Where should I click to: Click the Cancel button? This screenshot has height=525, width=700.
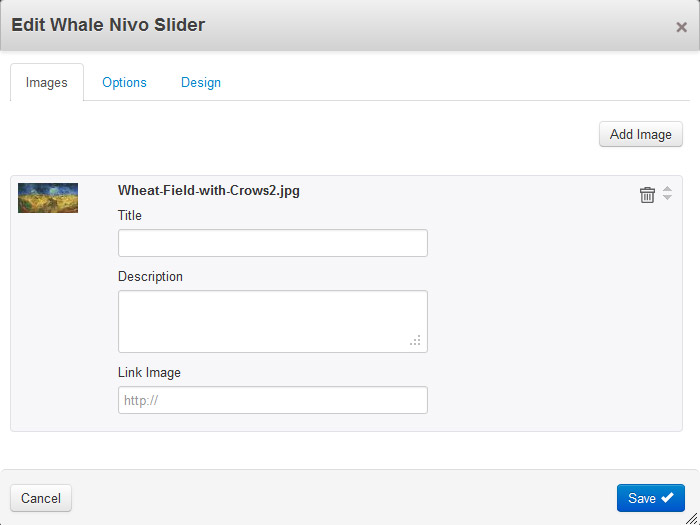(x=41, y=498)
